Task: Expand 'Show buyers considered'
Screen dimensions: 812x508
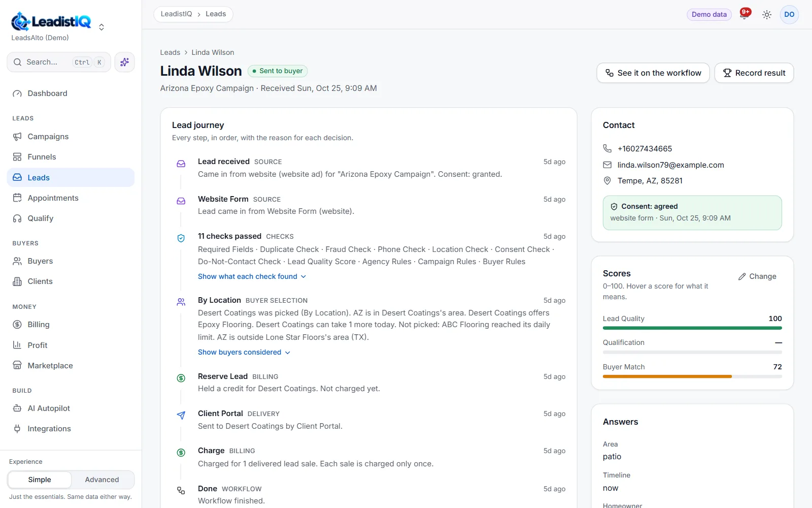Action: coord(244,352)
